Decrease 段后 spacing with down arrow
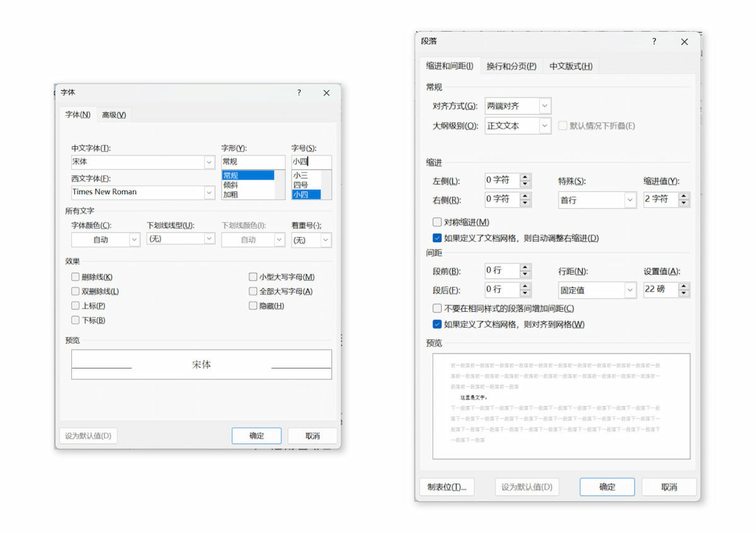This screenshot has width=756, height=533. click(x=525, y=294)
